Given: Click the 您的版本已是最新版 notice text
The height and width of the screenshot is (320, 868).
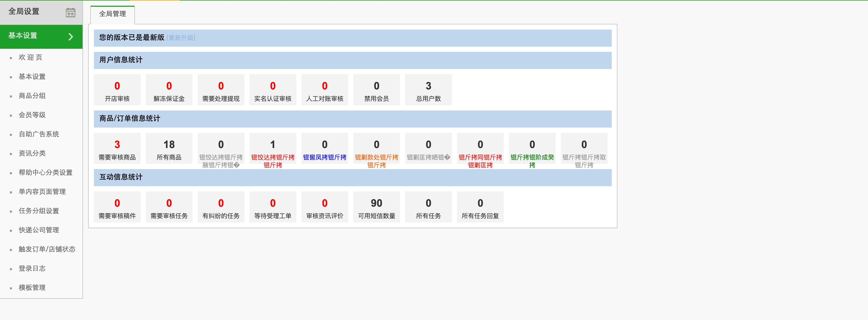Looking at the screenshot, I should pyautogui.click(x=132, y=38).
